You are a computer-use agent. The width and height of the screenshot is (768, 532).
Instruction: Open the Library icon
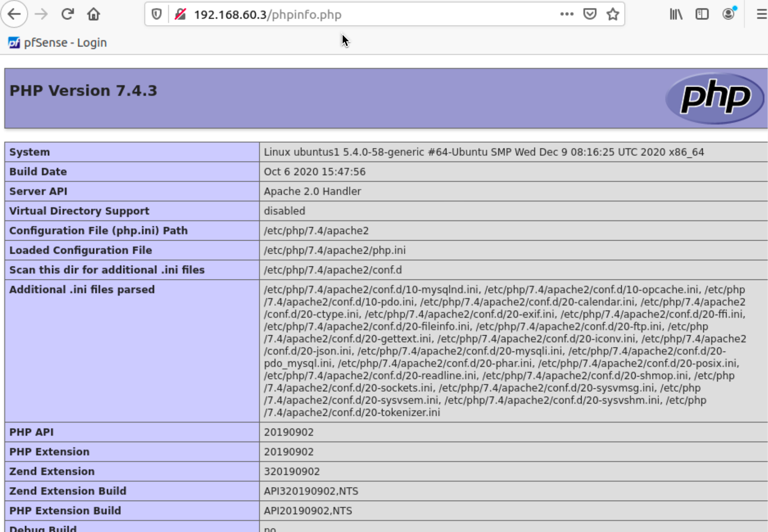coord(676,14)
